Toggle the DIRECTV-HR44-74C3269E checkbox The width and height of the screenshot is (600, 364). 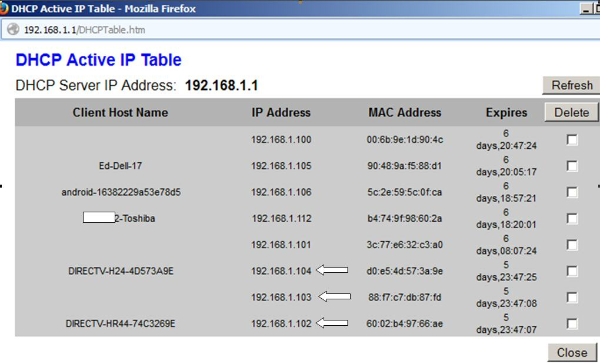click(x=572, y=323)
